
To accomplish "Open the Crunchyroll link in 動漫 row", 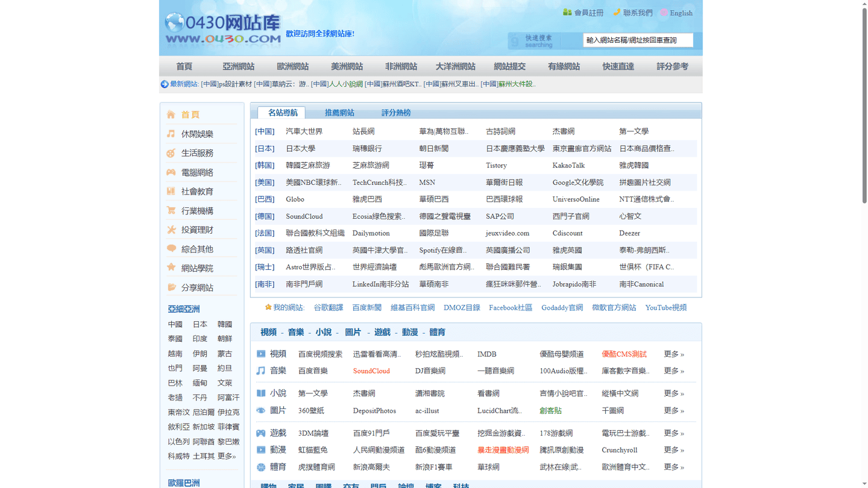I will click(x=620, y=450).
